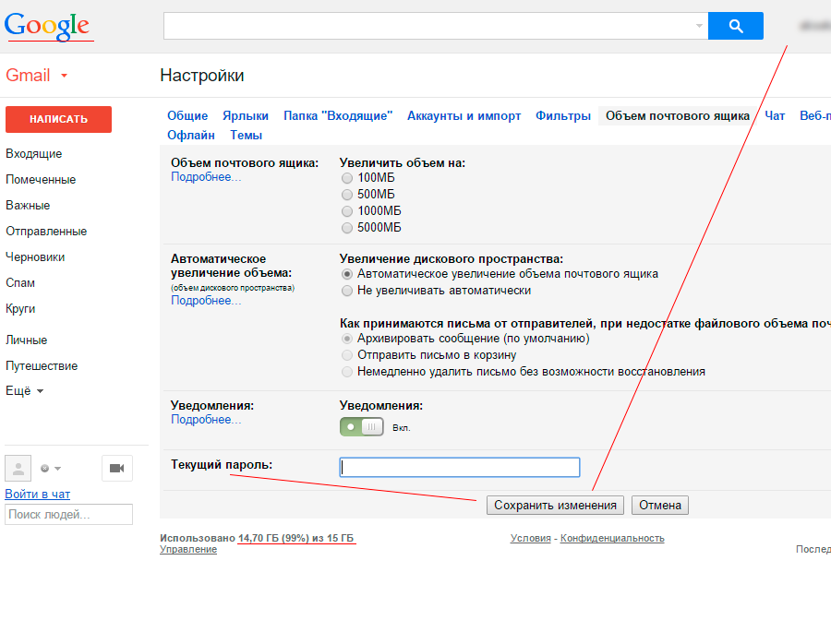
Task: Click the Google logo
Action: (x=47, y=26)
